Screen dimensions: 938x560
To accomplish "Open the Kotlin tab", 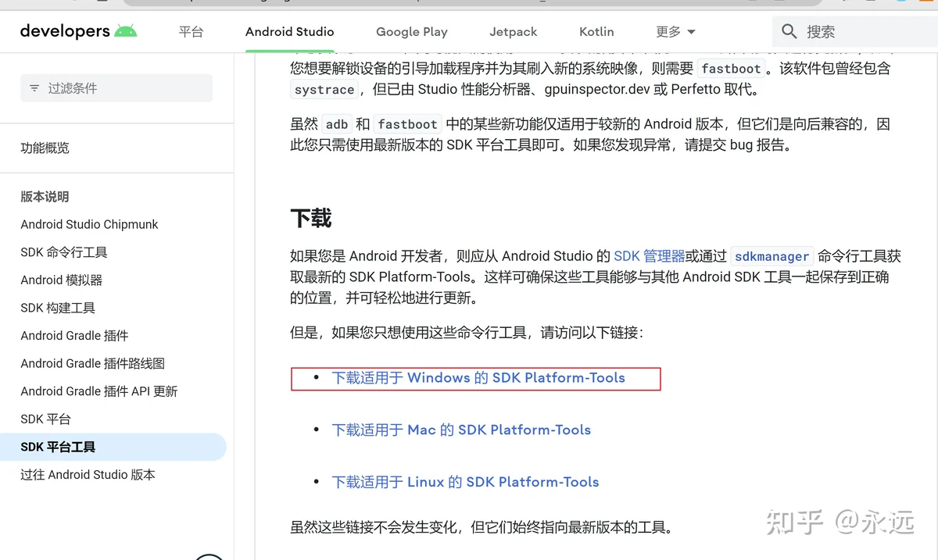I will pos(596,32).
